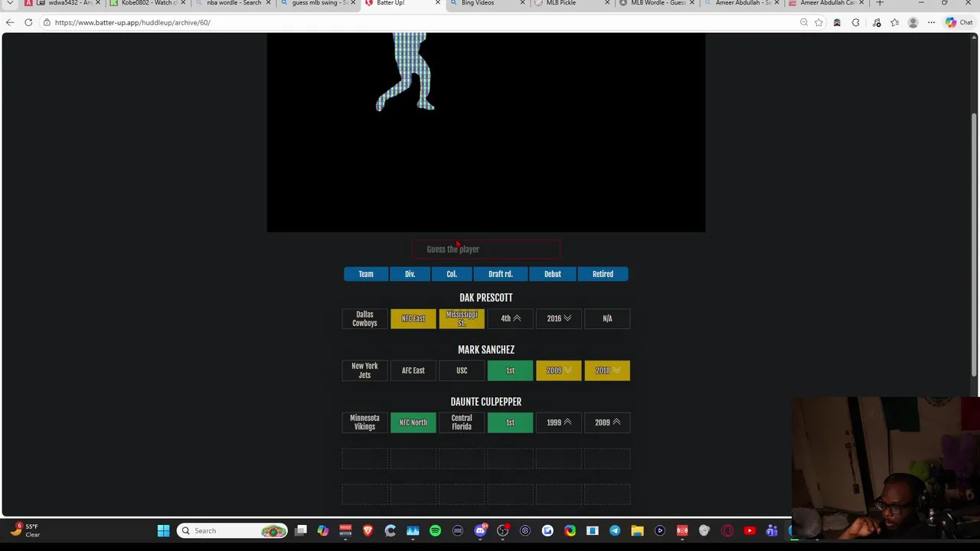Switch to the MLB Wordle tab
This screenshot has height=551, width=980.
(x=655, y=3)
